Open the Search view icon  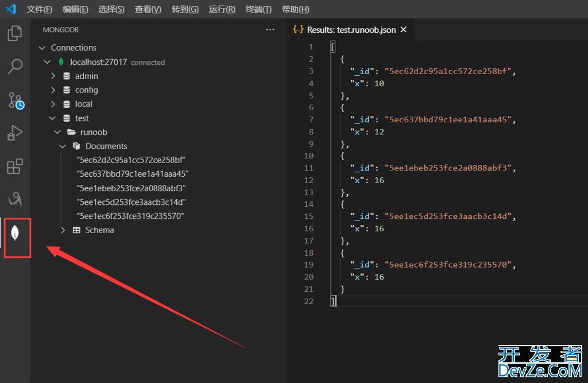pyautogui.click(x=14, y=67)
